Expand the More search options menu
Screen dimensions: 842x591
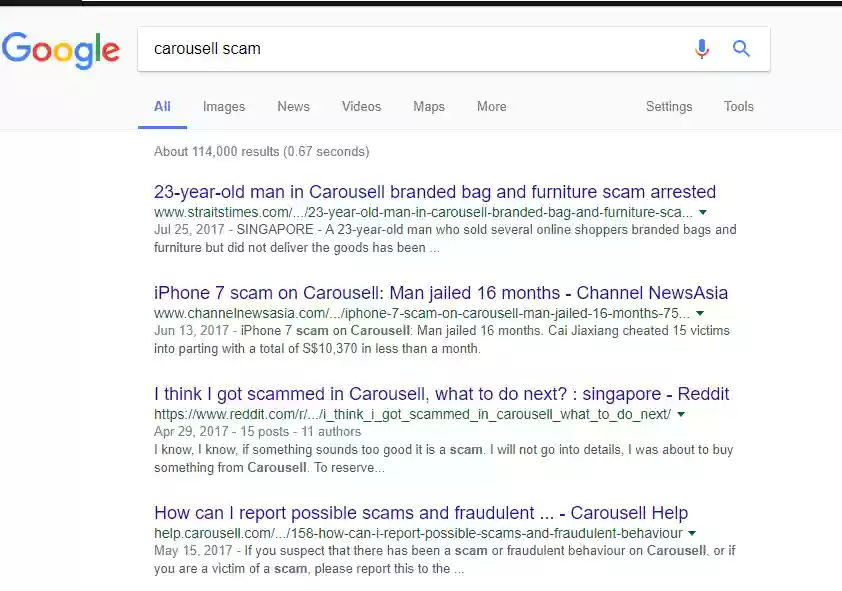(492, 106)
